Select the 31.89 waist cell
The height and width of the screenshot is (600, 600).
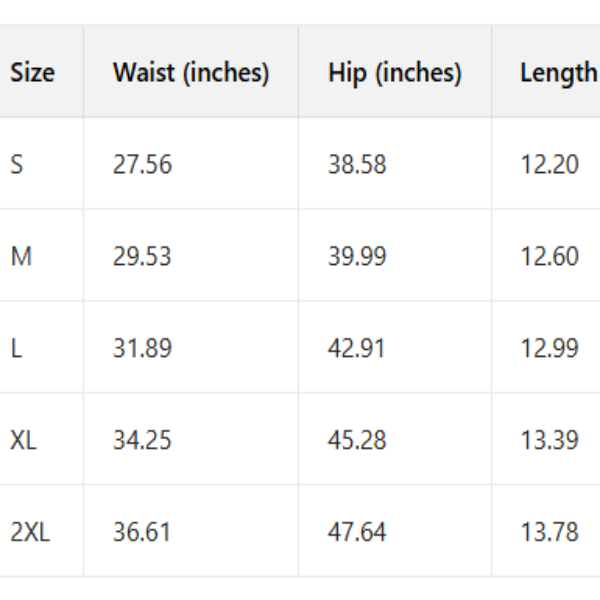[142, 349]
